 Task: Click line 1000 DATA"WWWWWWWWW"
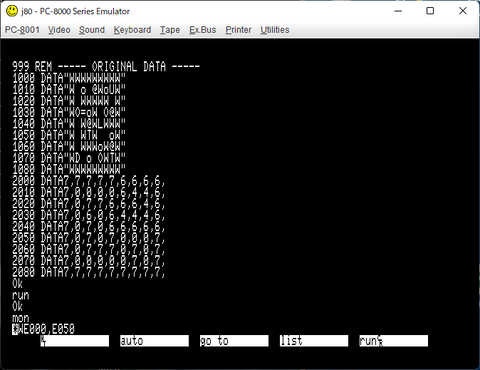point(69,78)
